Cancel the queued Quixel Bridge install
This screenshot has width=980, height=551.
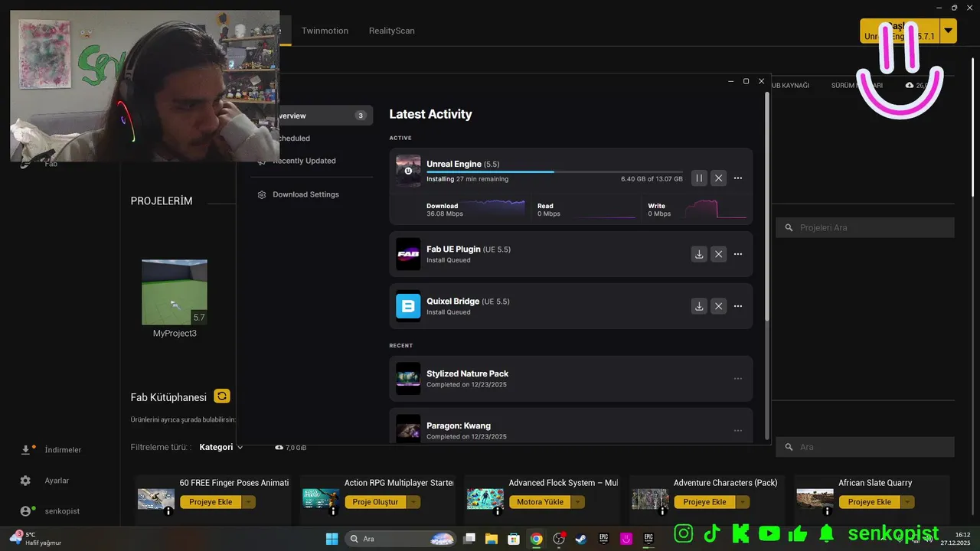(x=718, y=306)
